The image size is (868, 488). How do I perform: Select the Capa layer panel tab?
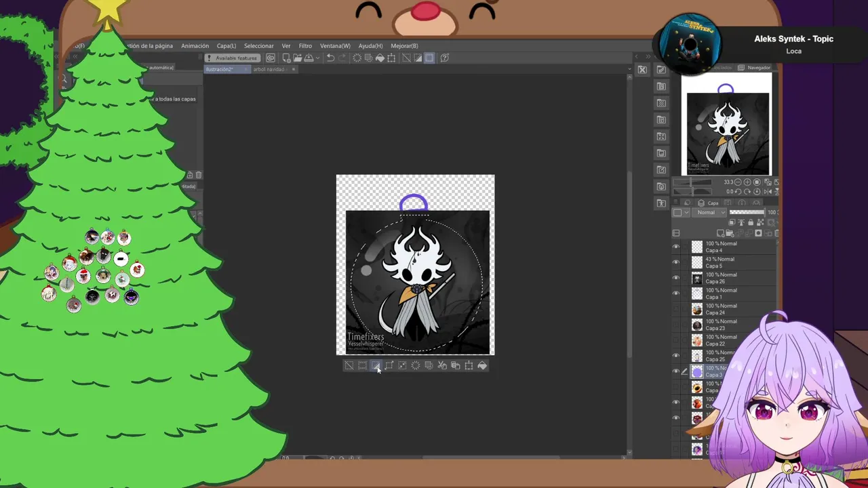pyautogui.click(x=708, y=203)
